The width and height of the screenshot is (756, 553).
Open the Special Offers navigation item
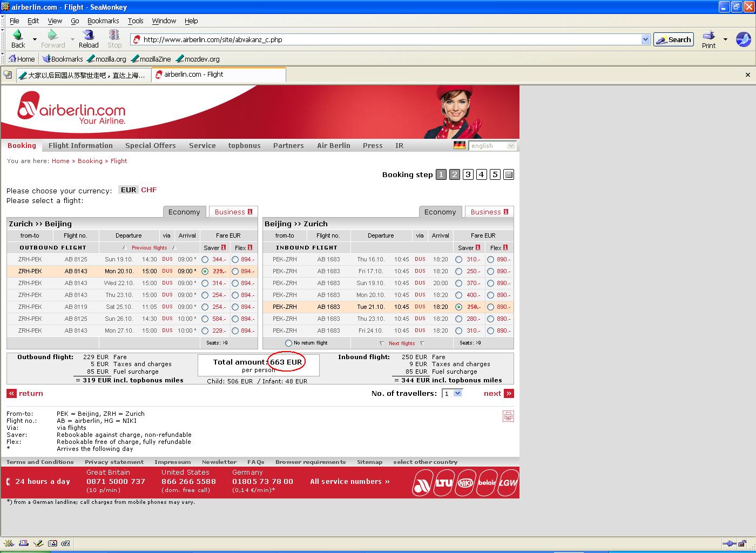tap(151, 145)
